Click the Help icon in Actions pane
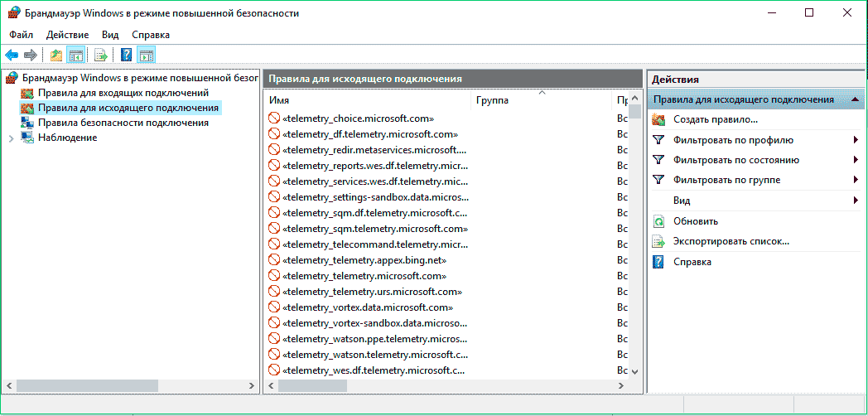This screenshot has height=416, width=868. tap(658, 262)
